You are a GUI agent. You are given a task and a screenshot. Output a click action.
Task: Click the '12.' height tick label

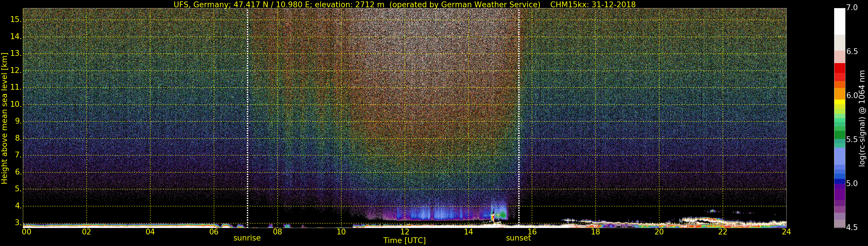tap(16, 70)
